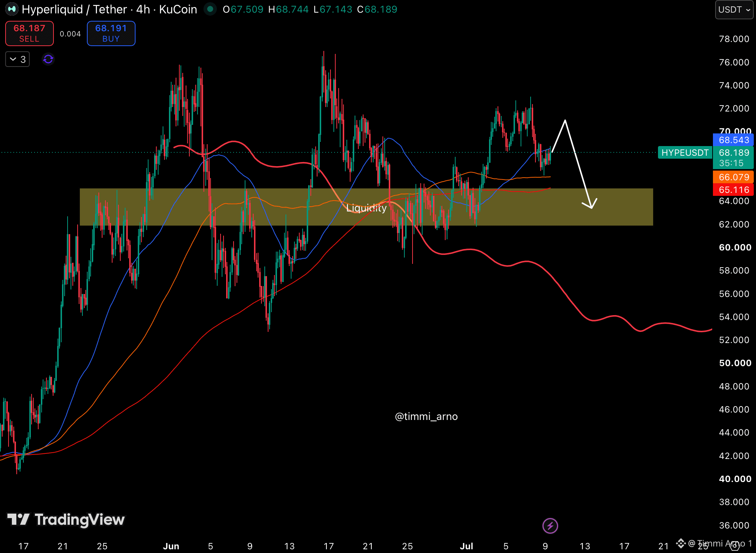Viewport: 756px width, 553px height.
Task: Click the 76.000 price axis label
Action: click(734, 62)
